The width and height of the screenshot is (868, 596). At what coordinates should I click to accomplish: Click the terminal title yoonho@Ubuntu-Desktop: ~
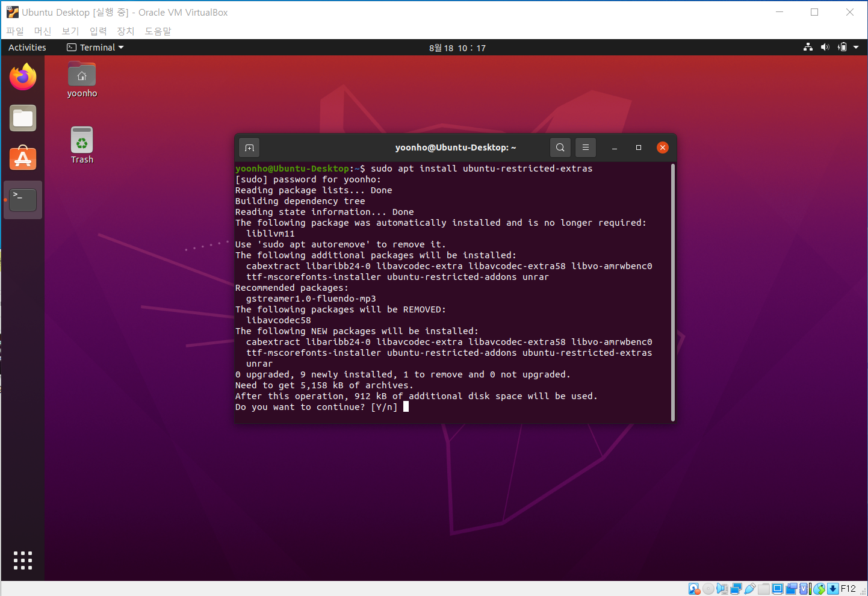[456, 147]
